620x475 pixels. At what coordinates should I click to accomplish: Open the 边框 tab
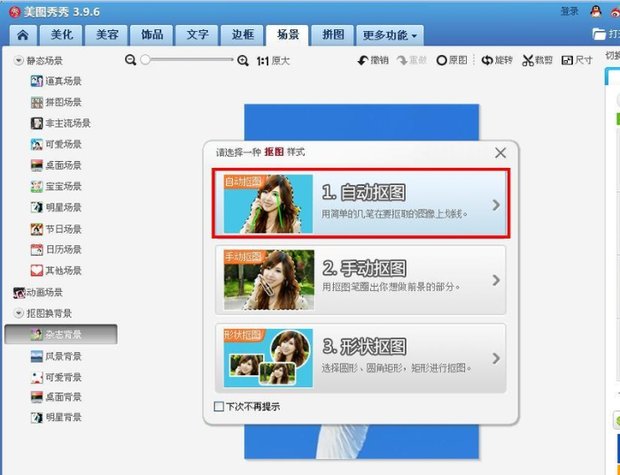[242, 35]
